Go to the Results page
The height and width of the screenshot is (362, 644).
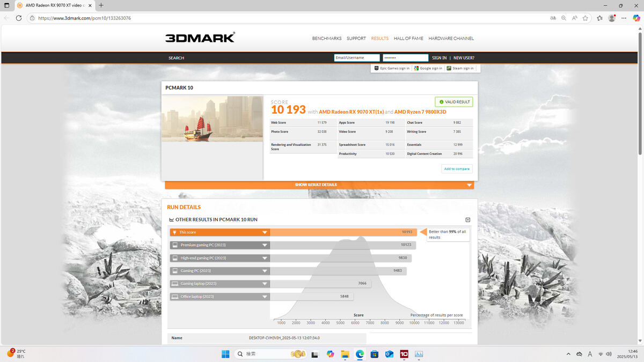[x=380, y=39]
